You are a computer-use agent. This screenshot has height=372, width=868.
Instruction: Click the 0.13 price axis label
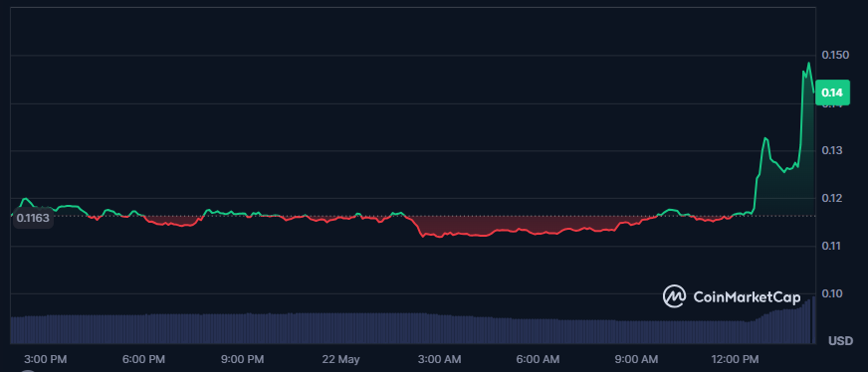pos(832,150)
